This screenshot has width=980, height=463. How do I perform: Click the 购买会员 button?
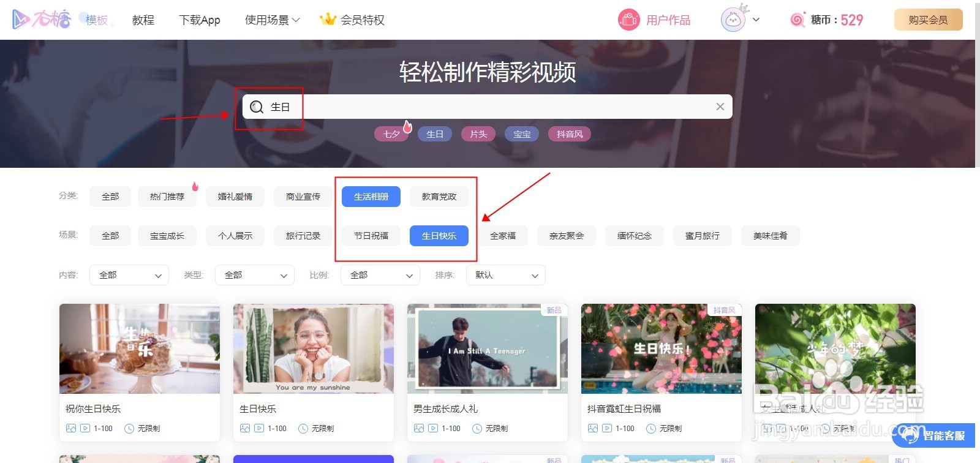929,20
